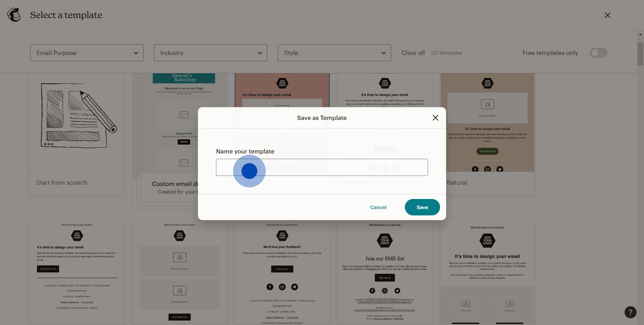
Task: Click Facebook icon in Natural template
Action: click(x=475, y=169)
